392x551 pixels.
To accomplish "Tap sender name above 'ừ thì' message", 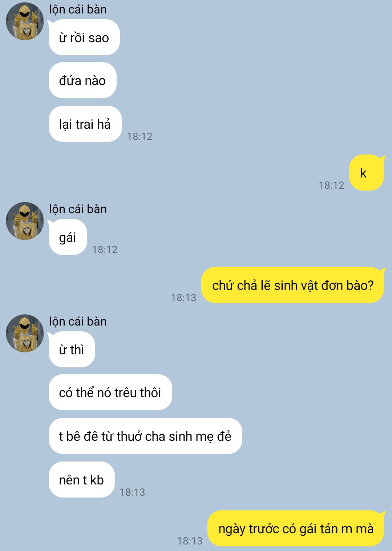I will point(78,322).
